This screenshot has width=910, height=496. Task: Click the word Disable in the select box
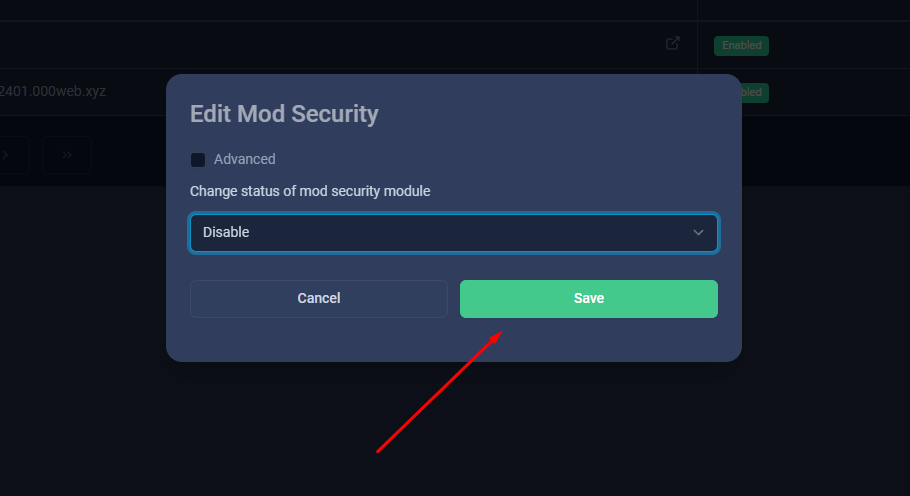pyautogui.click(x=226, y=232)
